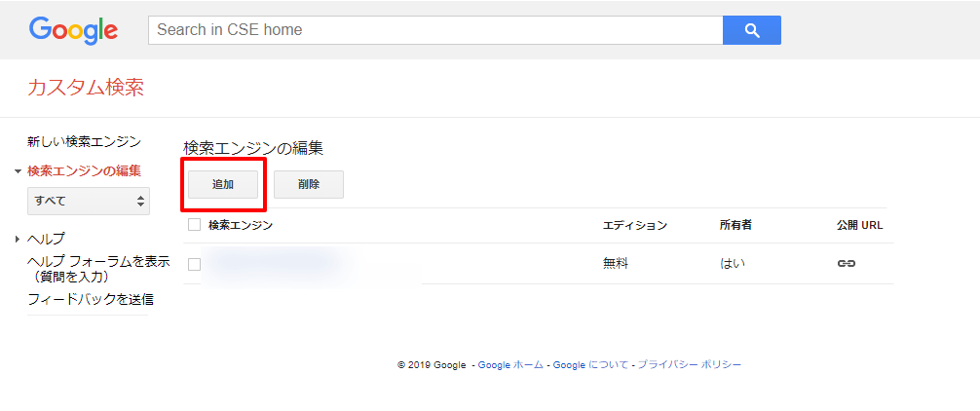This screenshot has height=411, width=980.
Task: Open the すべて dropdown selector
Action: click(x=89, y=201)
